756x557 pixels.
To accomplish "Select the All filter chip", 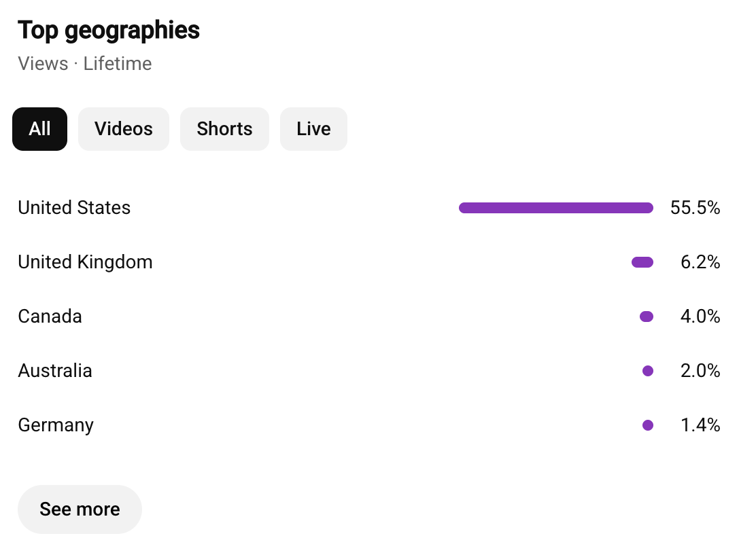I will [39, 129].
